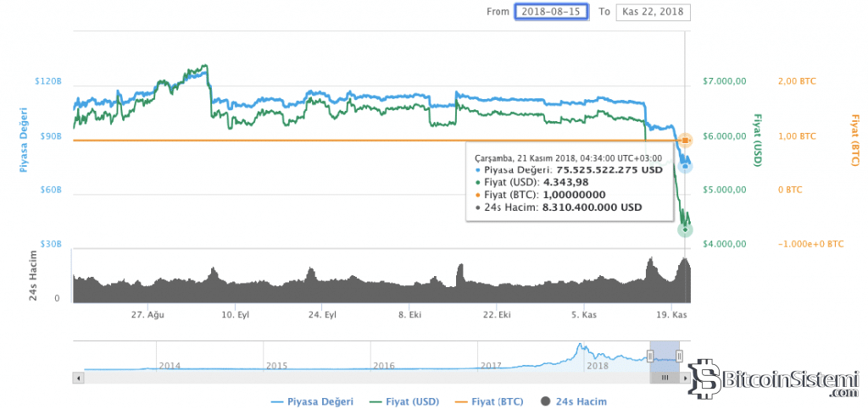This screenshot has width=868, height=409.
Task: Click the From date input field
Action: [551, 12]
